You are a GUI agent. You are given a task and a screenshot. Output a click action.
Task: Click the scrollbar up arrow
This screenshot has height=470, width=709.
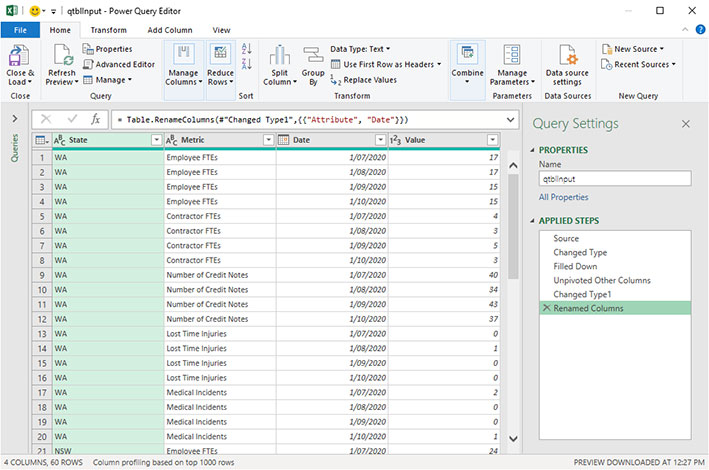[513, 166]
